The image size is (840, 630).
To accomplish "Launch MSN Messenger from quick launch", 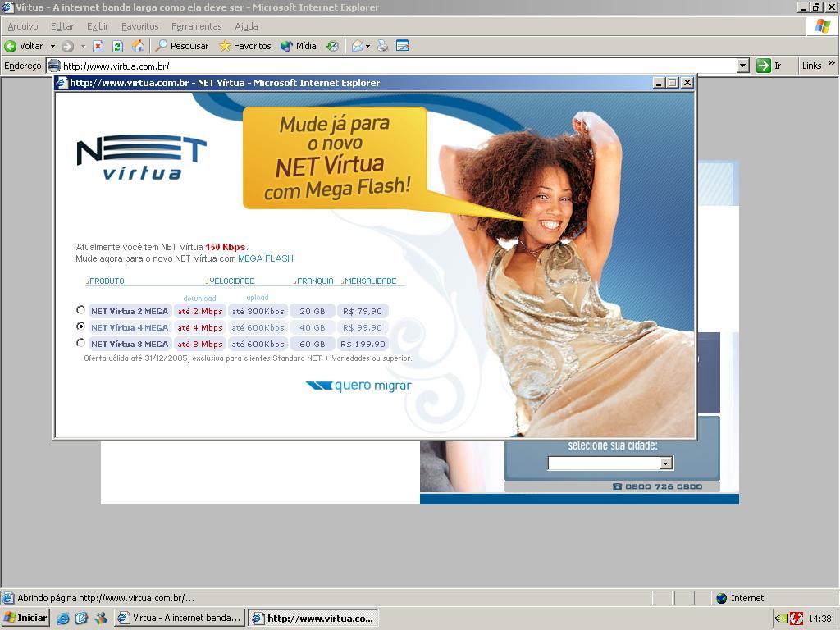I will (100, 619).
